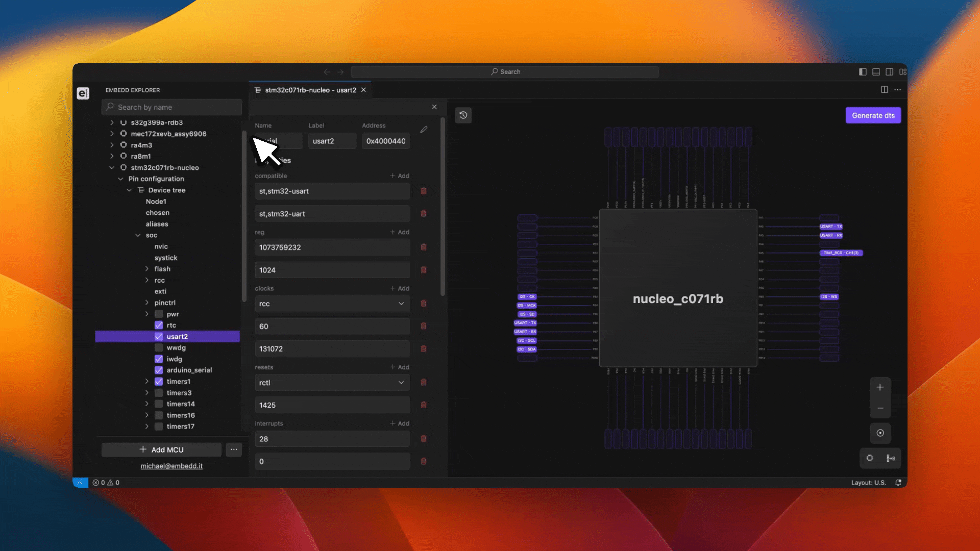Expand the ra4m3 board
Screen dimensions: 980x551
tap(112, 145)
